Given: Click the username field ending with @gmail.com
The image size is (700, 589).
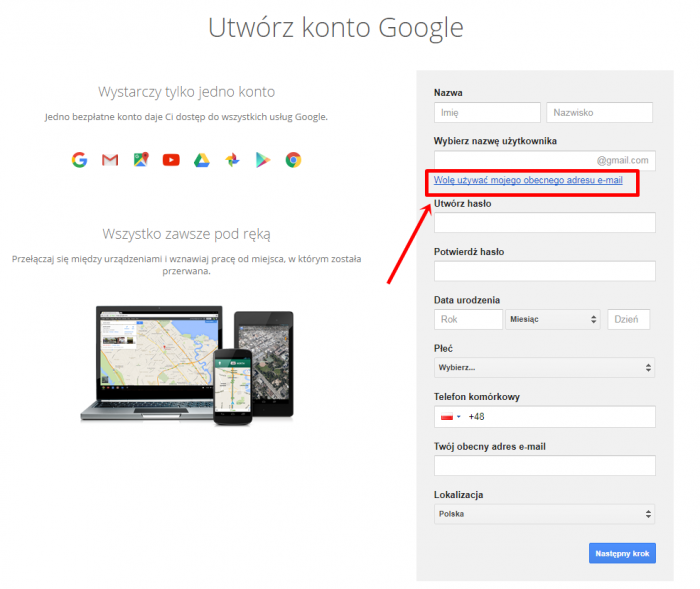Looking at the screenshot, I should [x=545, y=160].
